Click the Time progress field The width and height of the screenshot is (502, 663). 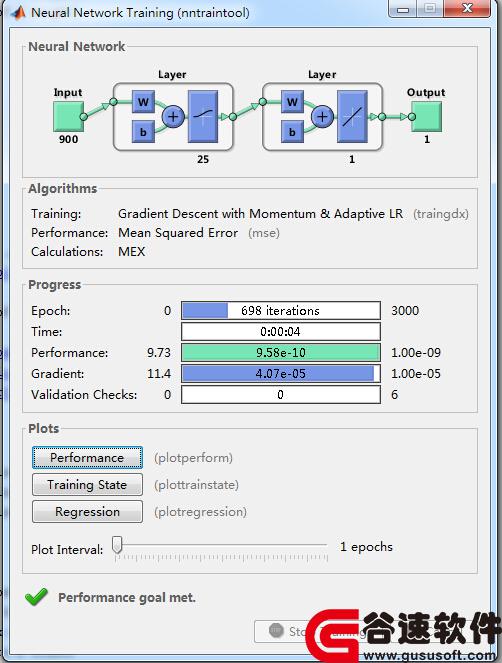pos(281,332)
